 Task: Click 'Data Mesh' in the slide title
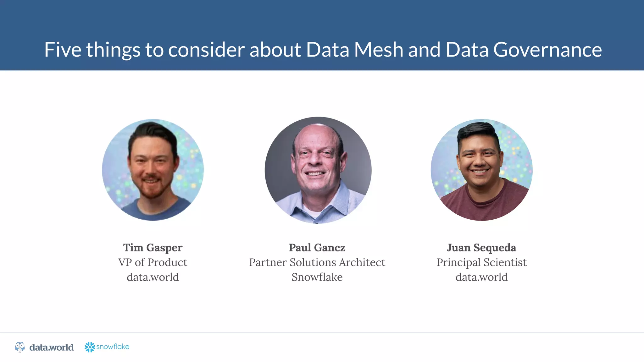coord(354,50)
